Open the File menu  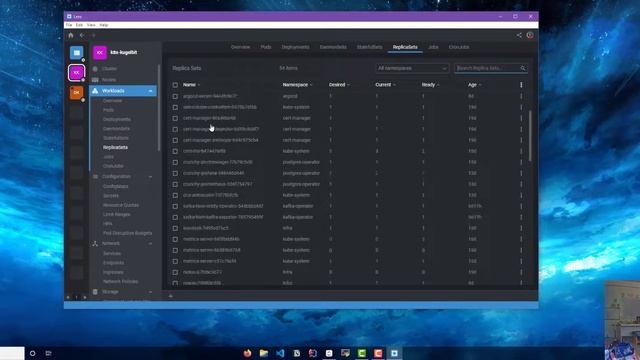[69, 25]
